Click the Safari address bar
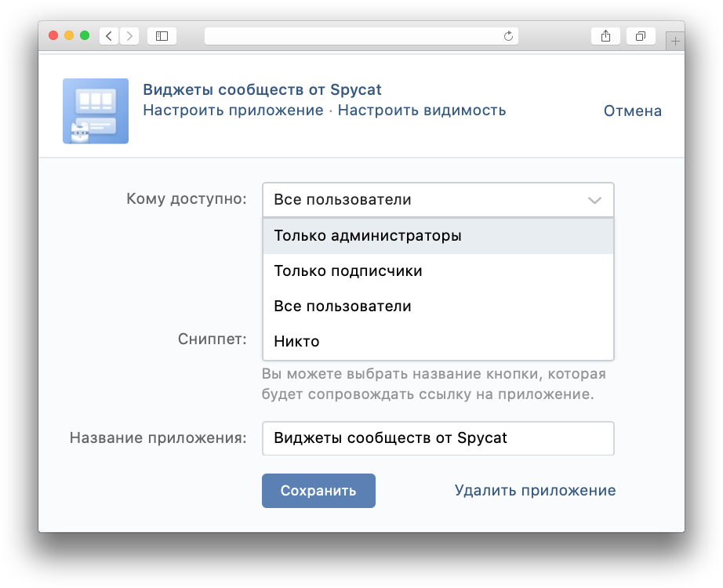 [x=353, y=36]
